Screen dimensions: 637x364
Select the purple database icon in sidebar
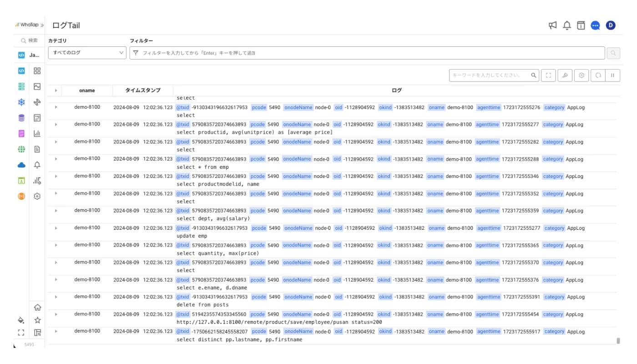(21, 118)
